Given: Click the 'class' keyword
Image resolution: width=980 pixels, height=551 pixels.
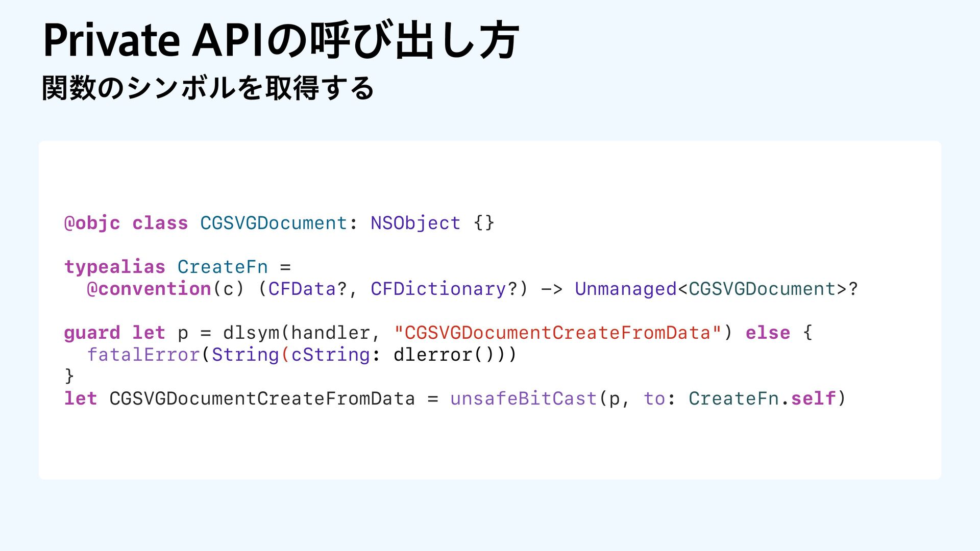Looking at the screenshot, I should click(160, 223).
